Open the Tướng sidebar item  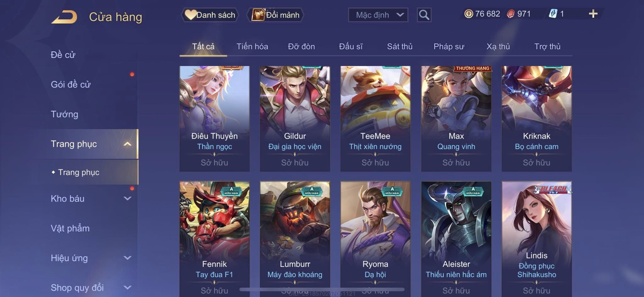click(64, 114)
